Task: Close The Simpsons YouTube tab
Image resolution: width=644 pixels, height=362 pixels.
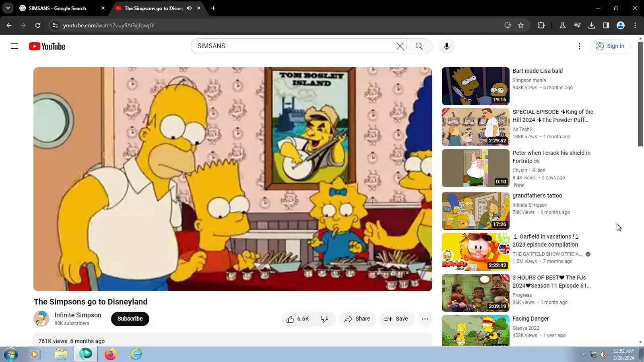Action: (x=199, y=8)
